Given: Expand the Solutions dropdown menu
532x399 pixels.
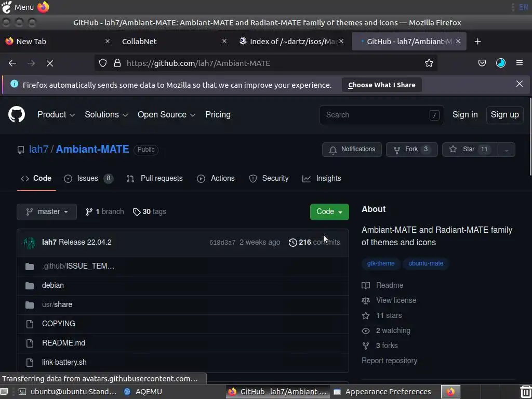Looking at the screenshot, I should click(106, 115).
